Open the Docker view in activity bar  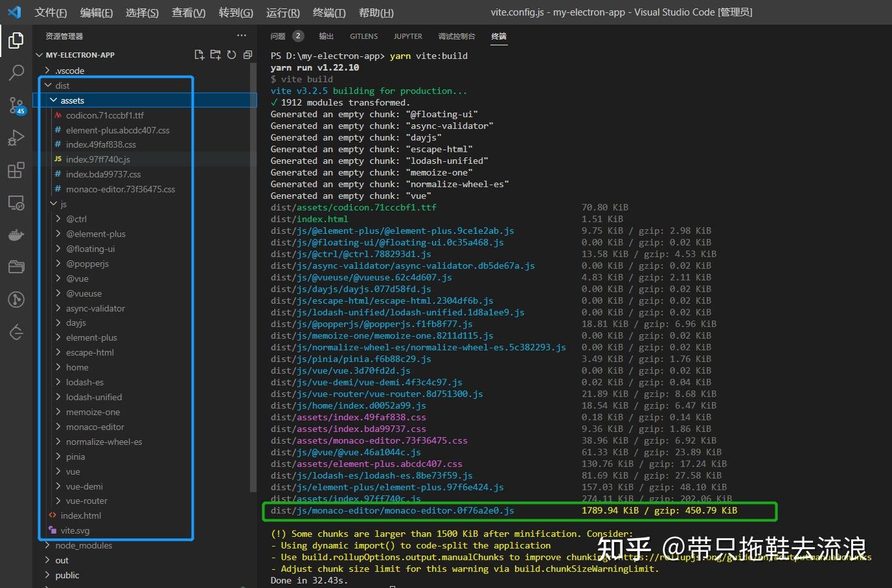coord(16,235)
